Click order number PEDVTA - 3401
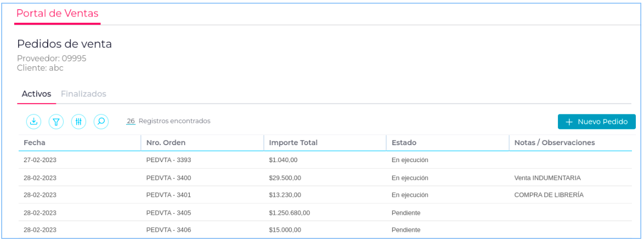The height and width of the screenshot is (241, 644). [x=168, y=195]
